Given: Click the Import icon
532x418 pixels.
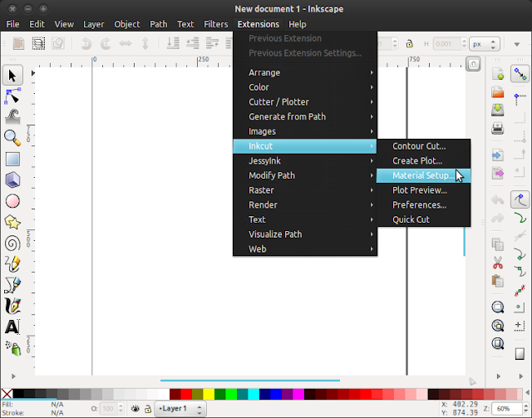Looking at the screenshot, I should pyautogui.click(x=498, y=155).
